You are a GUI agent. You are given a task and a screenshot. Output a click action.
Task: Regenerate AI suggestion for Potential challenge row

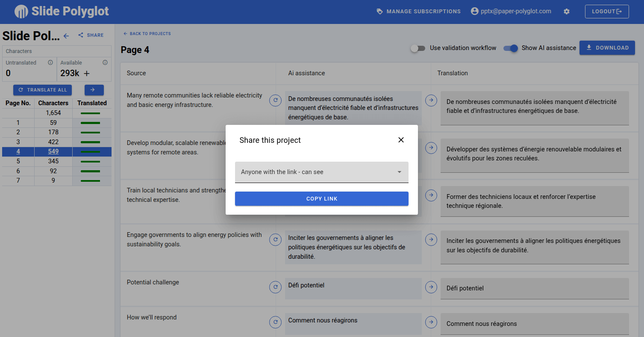point(275,287)
